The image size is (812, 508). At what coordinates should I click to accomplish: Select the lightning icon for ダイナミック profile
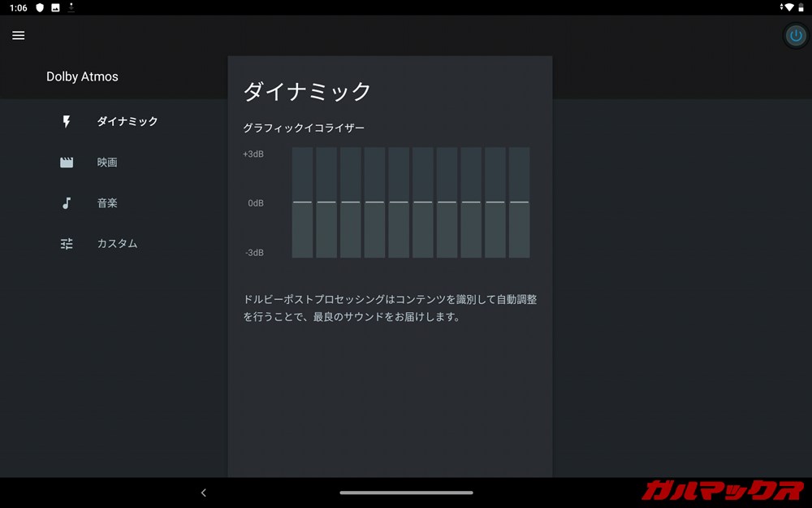(67, 121)
